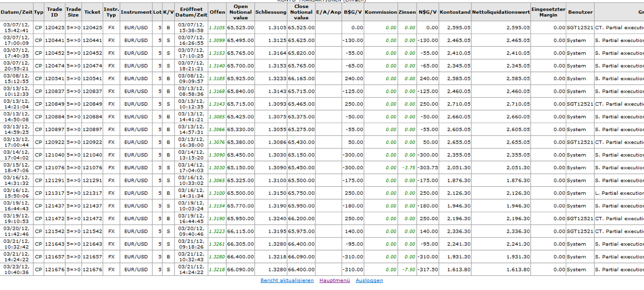Select Ticket column cell 120541
The height and width of the screenshot is (290, 644).
click(x=92, y=79)
